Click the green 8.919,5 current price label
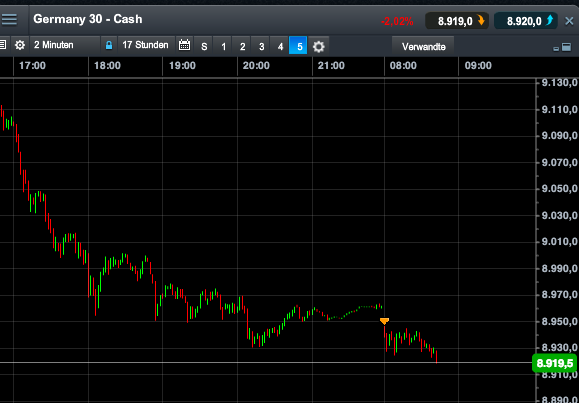Viewport: 579px width, 403px height. click(x=555, y=363)
